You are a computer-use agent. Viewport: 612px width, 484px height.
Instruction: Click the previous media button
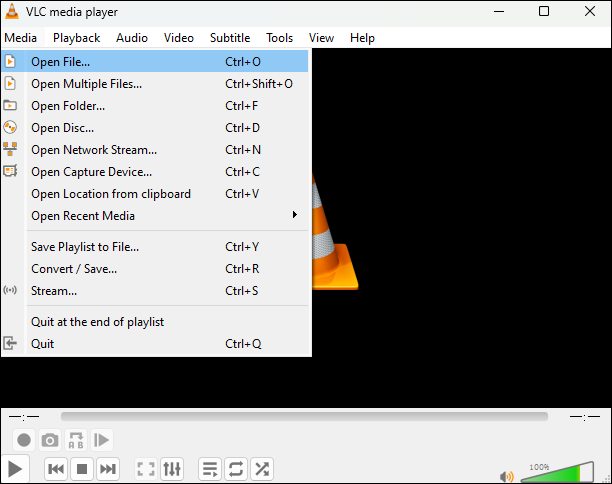click(x=56, y=469)
